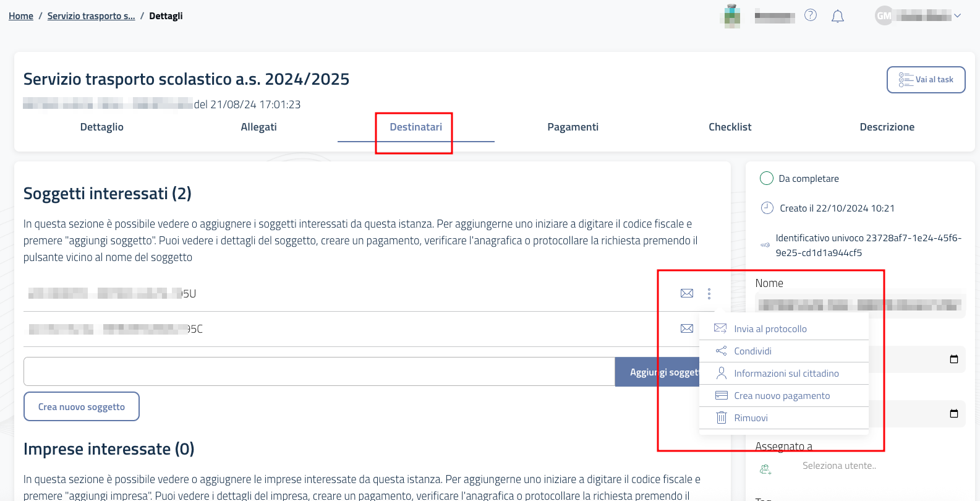This screenshot has width=980, height=501.
Task: Click envelope icon for first subject
Action: (x=686, y=293)
